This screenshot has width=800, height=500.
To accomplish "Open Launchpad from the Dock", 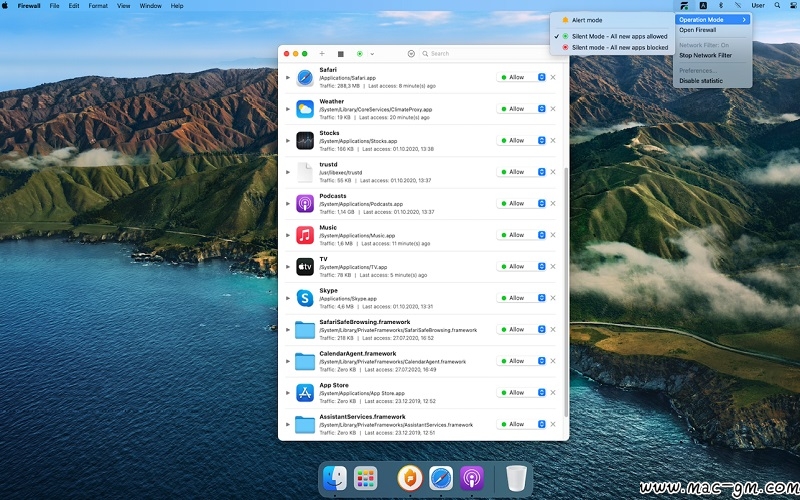I will click(x=366, y=479).
